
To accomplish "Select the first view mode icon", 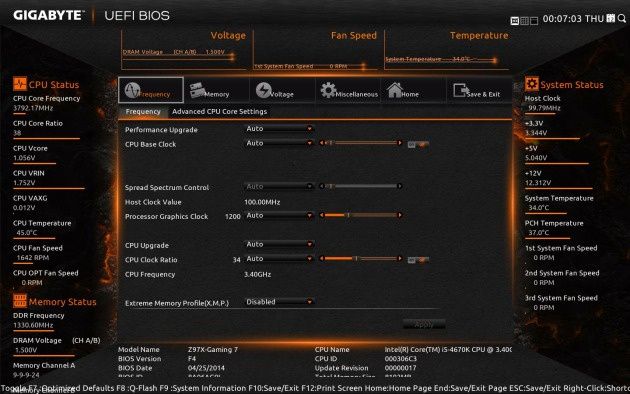I will coord(514,21).
